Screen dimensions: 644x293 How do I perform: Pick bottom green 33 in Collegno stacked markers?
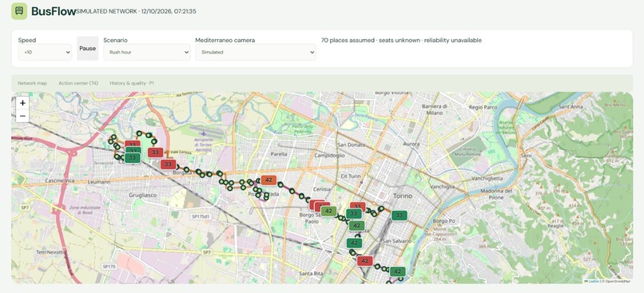[x=133, y=158]
